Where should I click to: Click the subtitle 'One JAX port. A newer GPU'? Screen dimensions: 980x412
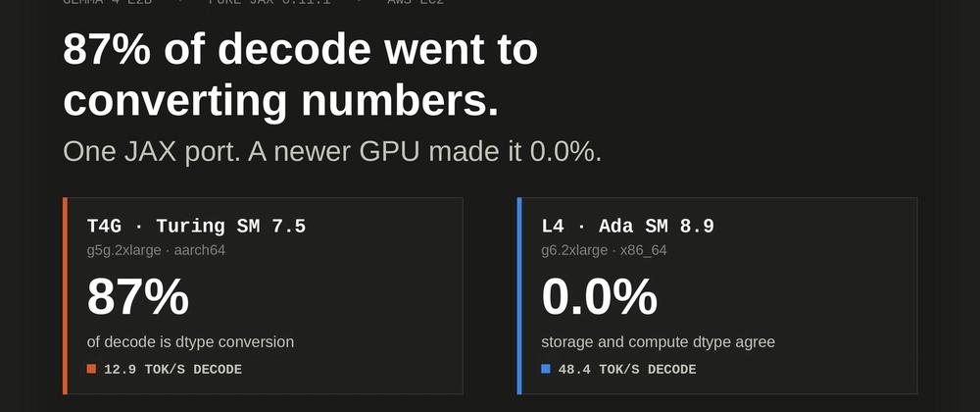(241, 152)
